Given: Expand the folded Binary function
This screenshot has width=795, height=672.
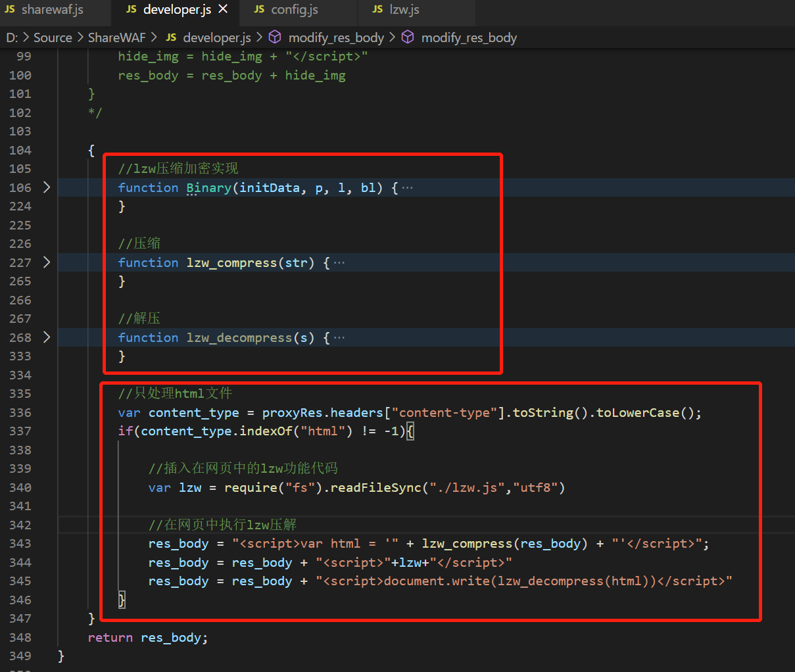Looking at the screenshot, I should (x=47, y=187).
